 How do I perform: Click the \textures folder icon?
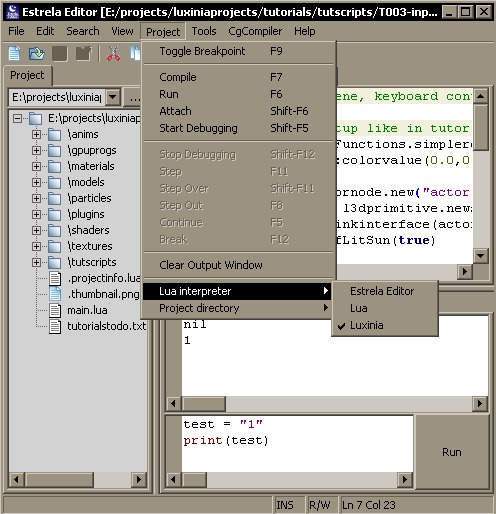[x=54, y=246]
